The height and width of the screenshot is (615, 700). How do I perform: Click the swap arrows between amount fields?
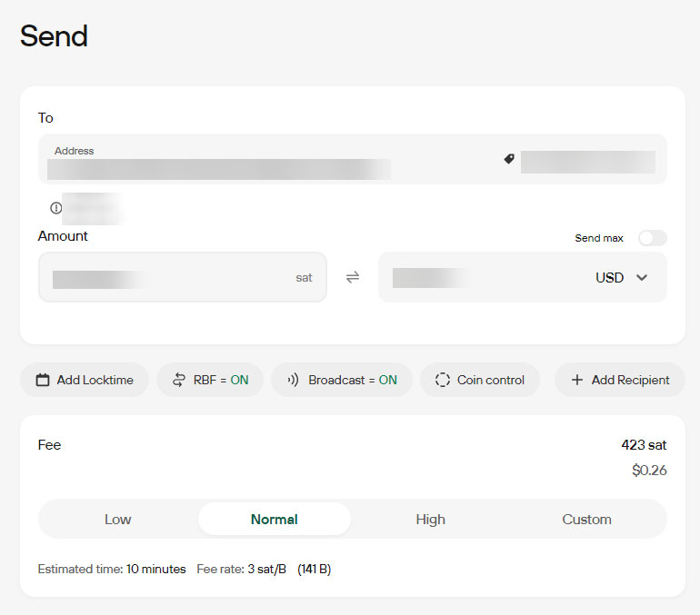point(353,277)
